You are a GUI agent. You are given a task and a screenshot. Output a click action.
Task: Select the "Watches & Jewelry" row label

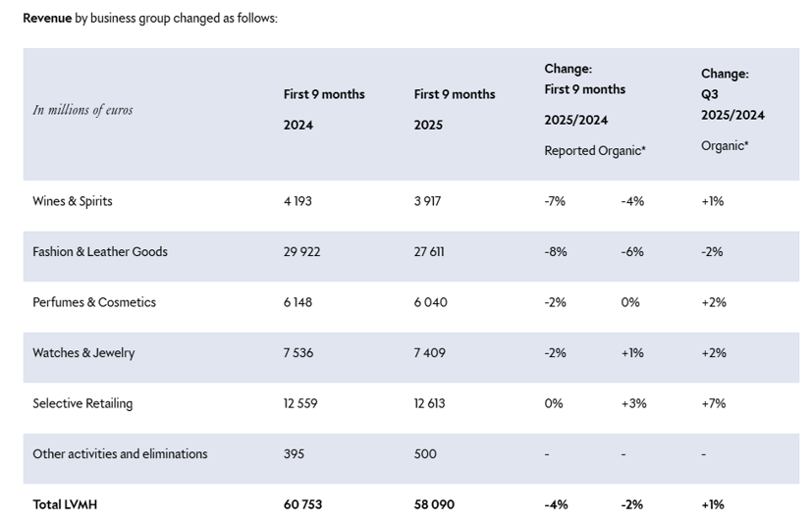(83, 353)
